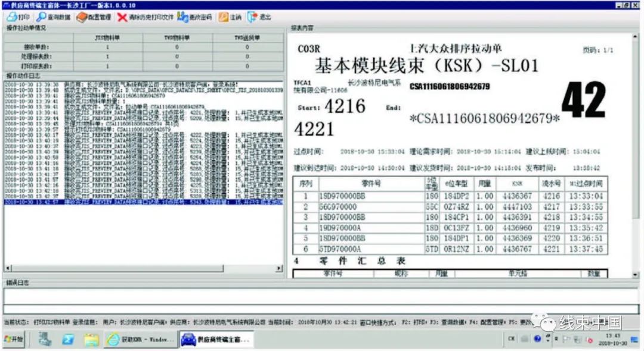Viewport: 644px width, 351px height.
Task: Open the taskbar clock showing 13:43
Action: pyautogui.click(x=612, y=340)
